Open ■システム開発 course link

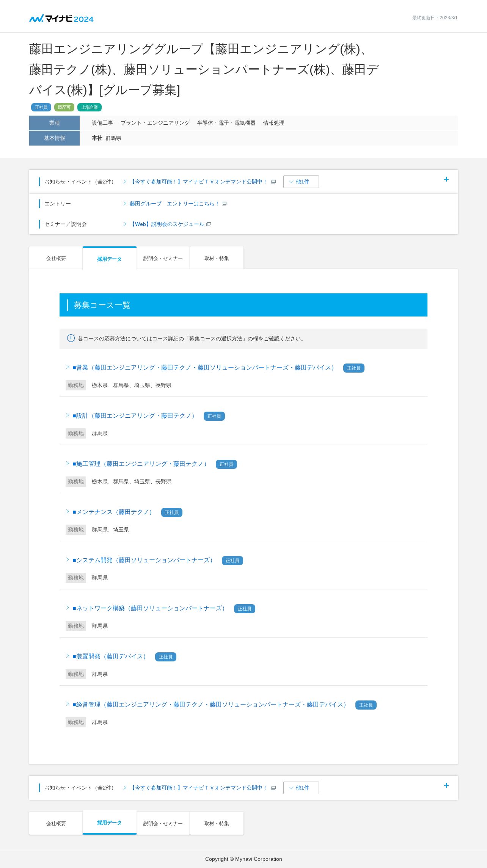pos(143,560)
